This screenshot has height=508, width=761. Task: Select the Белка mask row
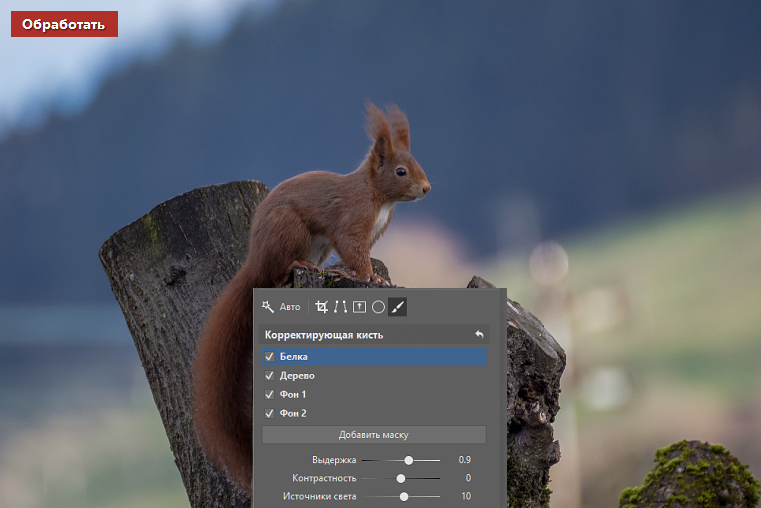(374, 357)
